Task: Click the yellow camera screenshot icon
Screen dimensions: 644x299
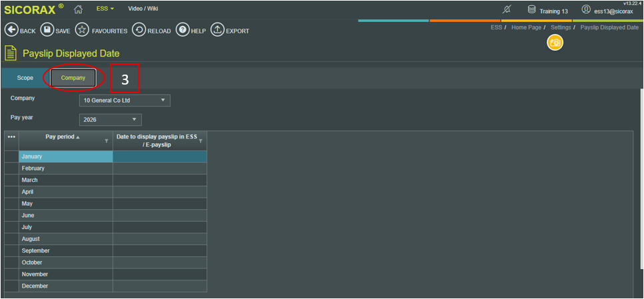Action: (x=555, y=43)
